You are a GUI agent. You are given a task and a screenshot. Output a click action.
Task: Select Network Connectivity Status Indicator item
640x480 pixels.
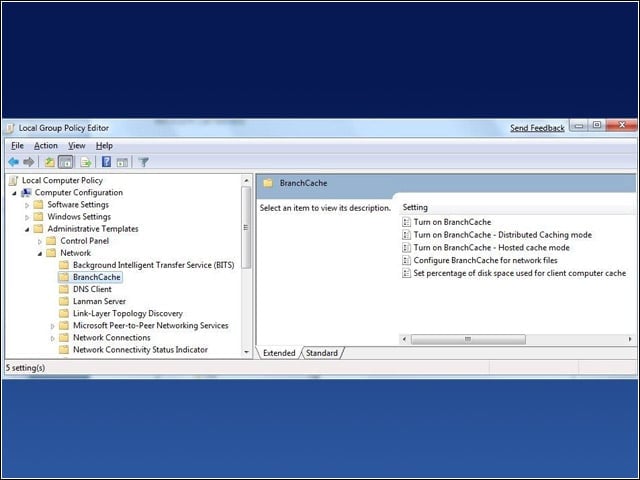pyautogui.click(x=140, y=350)
